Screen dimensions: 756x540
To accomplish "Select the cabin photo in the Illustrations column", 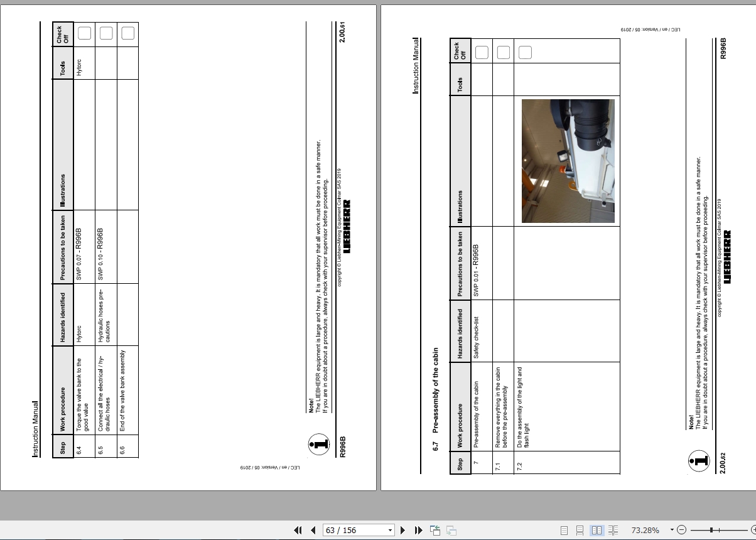I will [x=567, y=162].
